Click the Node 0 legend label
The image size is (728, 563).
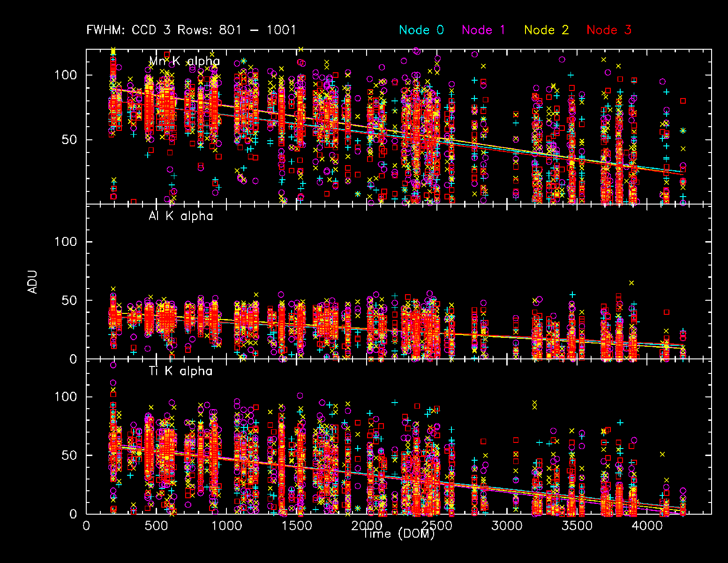click(421, 30)
